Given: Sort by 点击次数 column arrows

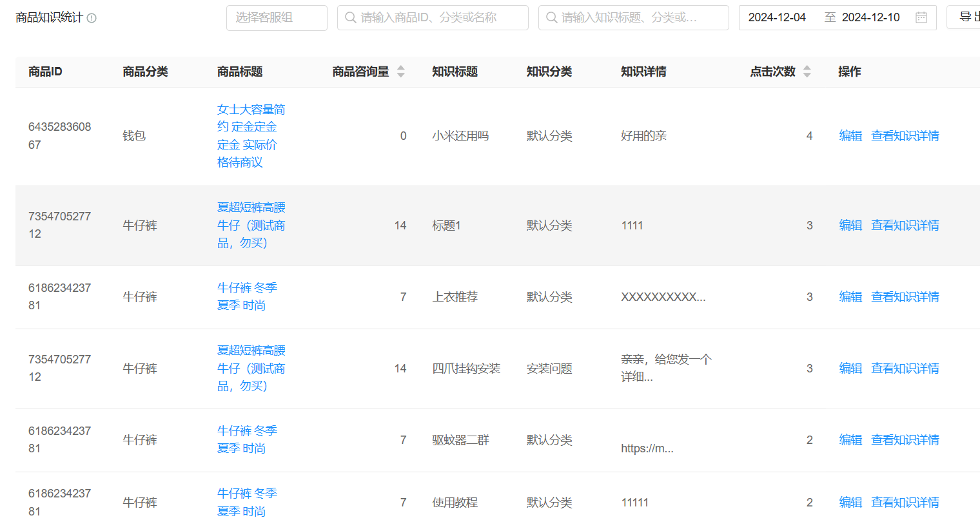Looking at the screenshot, I should coord(807,72).
